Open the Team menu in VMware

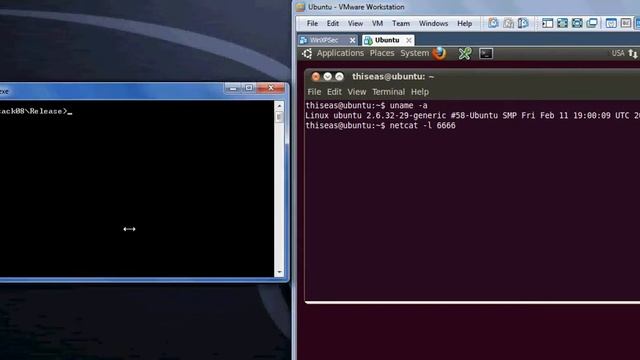(401, 24)
